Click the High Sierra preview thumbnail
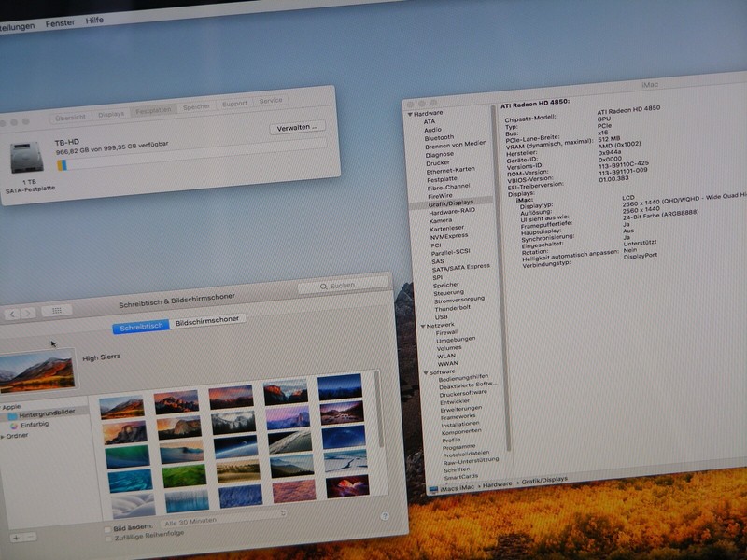 pos(37,371)
